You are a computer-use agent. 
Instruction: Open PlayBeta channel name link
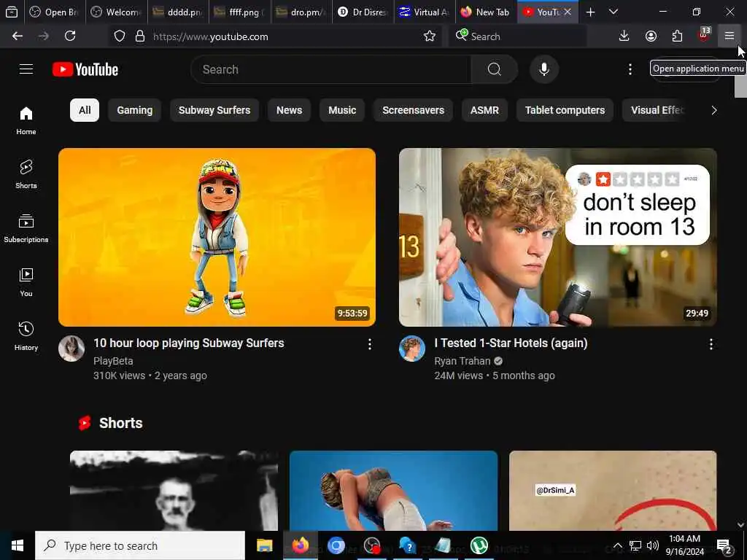coord(113,362)
